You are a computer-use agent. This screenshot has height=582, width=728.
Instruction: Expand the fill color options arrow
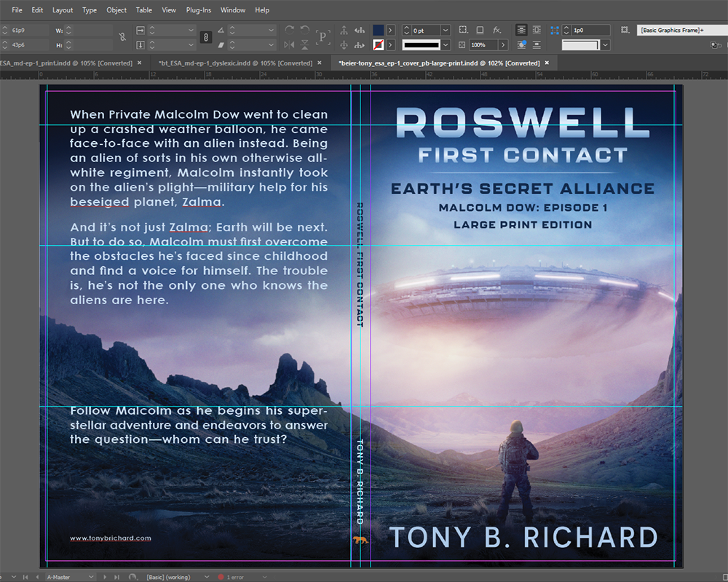point(390,30)
